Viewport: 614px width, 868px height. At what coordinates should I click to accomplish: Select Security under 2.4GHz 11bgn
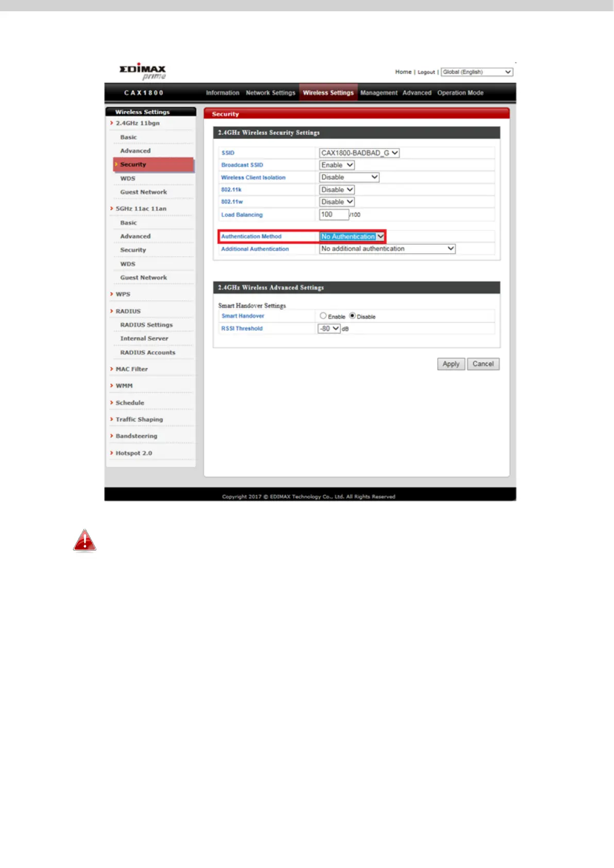tap(154, 164)
